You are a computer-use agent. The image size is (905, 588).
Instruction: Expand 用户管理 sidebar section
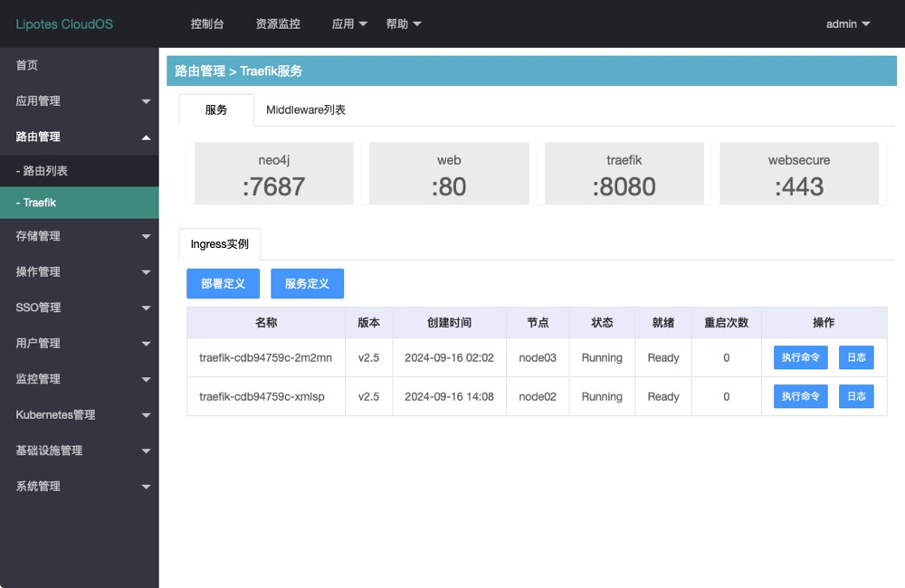(x=80, y=344)
